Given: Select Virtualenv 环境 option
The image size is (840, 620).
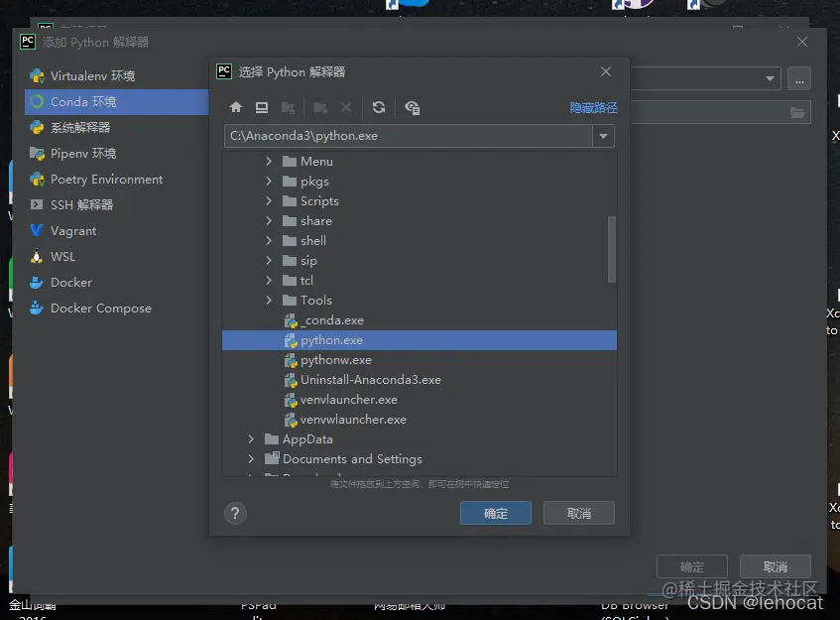Looking at the screenshot, I should [116, 76].
